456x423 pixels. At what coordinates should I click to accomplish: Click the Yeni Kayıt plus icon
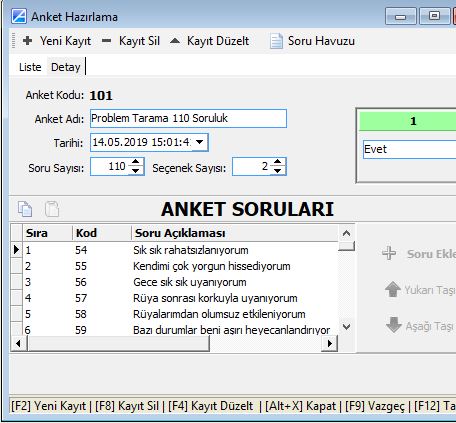tap(27, 41)
